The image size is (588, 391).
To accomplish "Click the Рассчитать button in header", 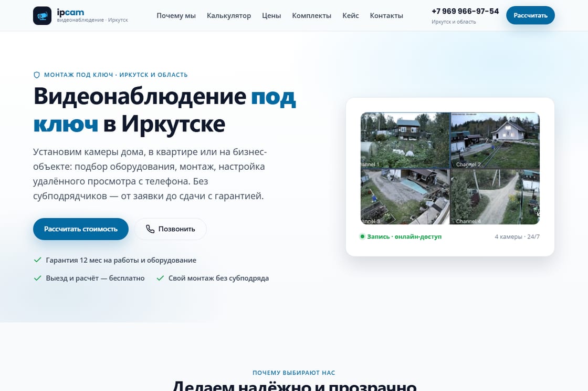I will (530, 15).
